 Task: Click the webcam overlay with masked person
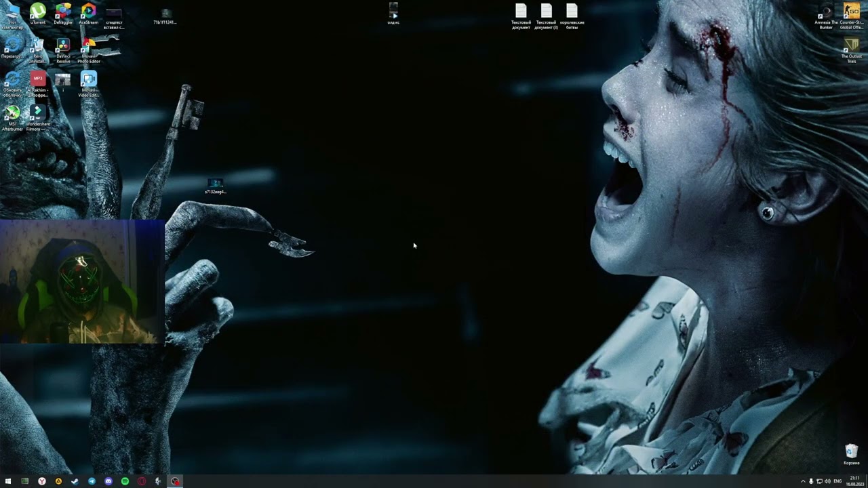(x=82, y=281)
